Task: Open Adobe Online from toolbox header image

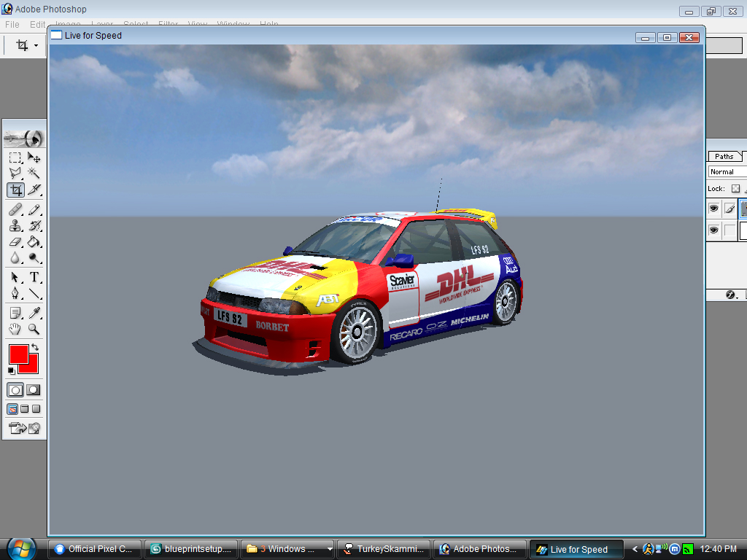Action: pyautogui.click(x=24, y=139)
